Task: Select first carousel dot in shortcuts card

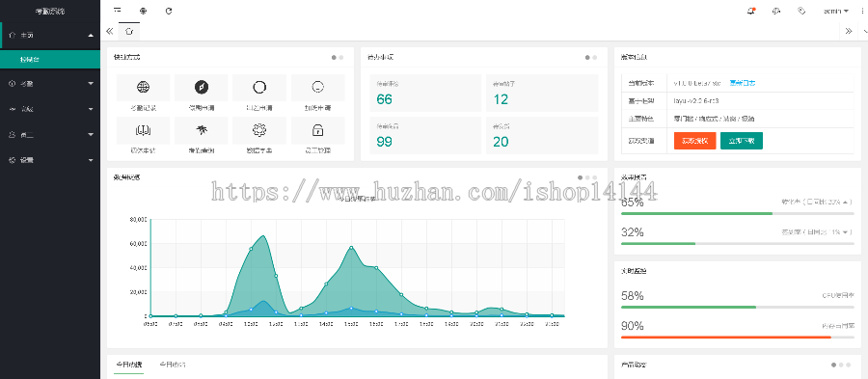Action: point(334,57)
